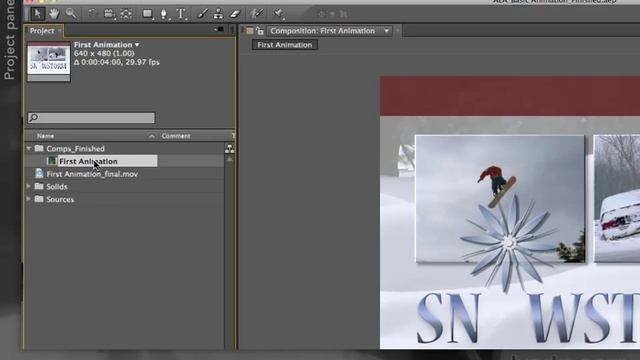Click the Project panel vertical scrollbar
The height and width of the screenshot is (360, 640).
pos(229,251)
